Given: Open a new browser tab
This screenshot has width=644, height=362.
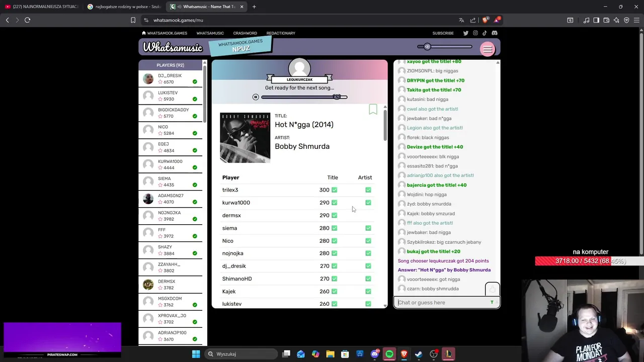Looking at the screenshot, I should tap(254, 7).
